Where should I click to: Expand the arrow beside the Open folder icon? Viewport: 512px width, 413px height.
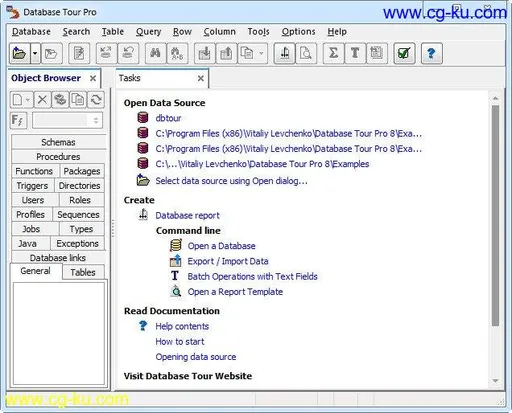(x=35, y=53)
